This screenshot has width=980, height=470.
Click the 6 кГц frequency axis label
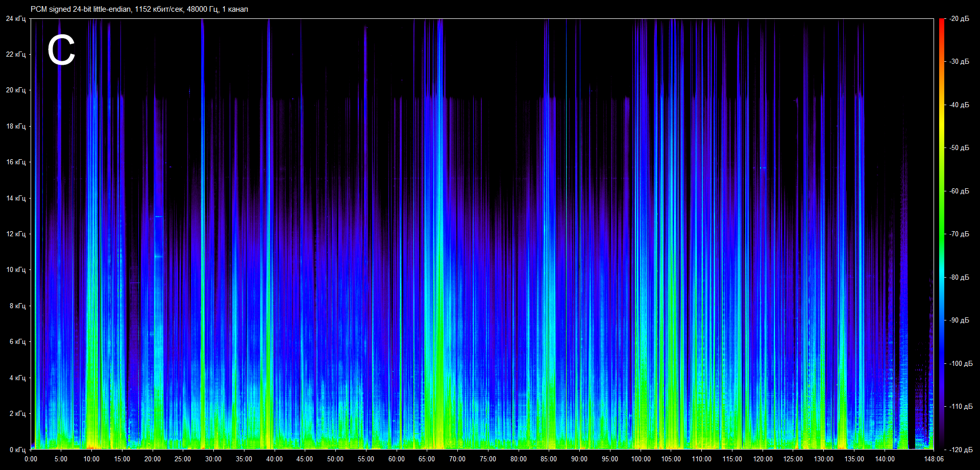pyautogui.click(x=17, y=341)
